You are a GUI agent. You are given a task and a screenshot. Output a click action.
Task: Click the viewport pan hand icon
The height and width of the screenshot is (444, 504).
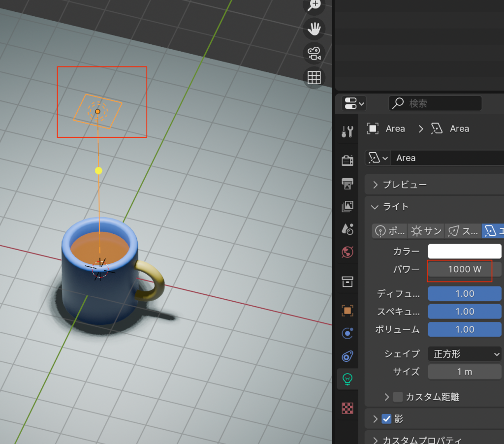point(314,29)
